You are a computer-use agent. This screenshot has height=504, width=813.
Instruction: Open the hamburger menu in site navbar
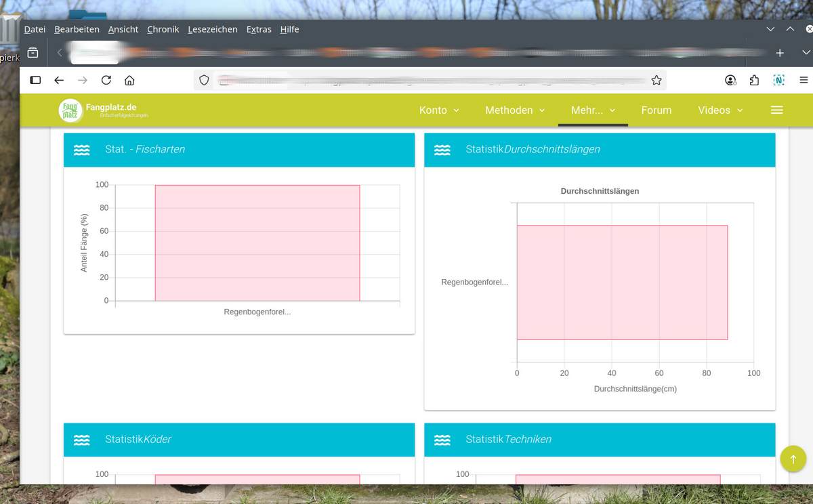click(776, 110)
